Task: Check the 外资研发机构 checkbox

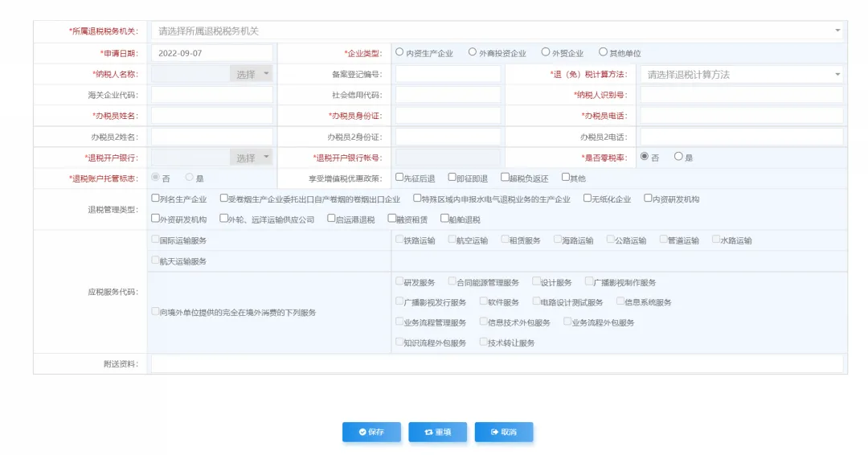Action: (156, 219)
